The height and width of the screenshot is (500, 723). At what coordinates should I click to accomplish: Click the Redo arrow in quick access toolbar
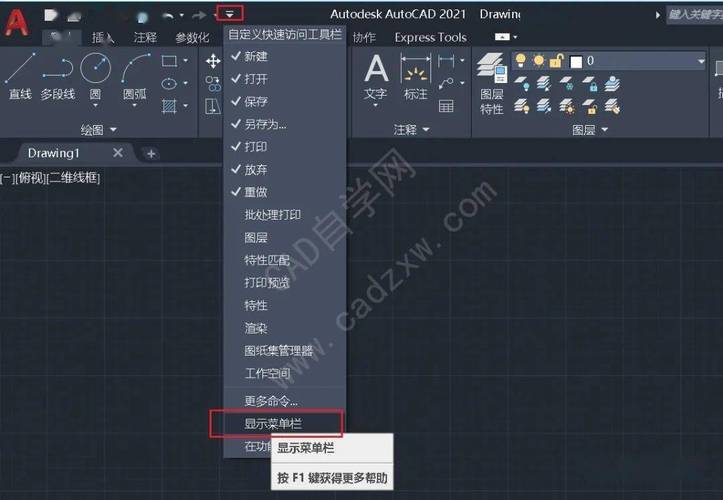pos(199,15)
